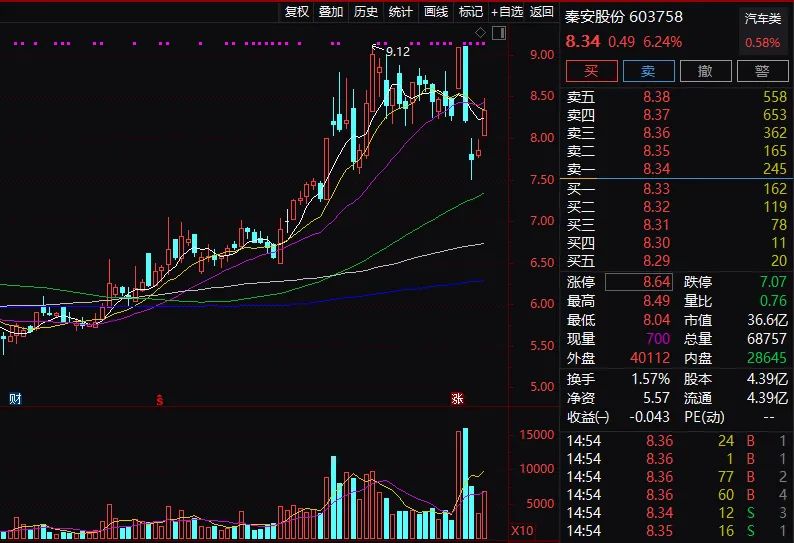Select the 买四 price 8.30
This screenshot has width=794, height=543.
[x=656, y=243]
